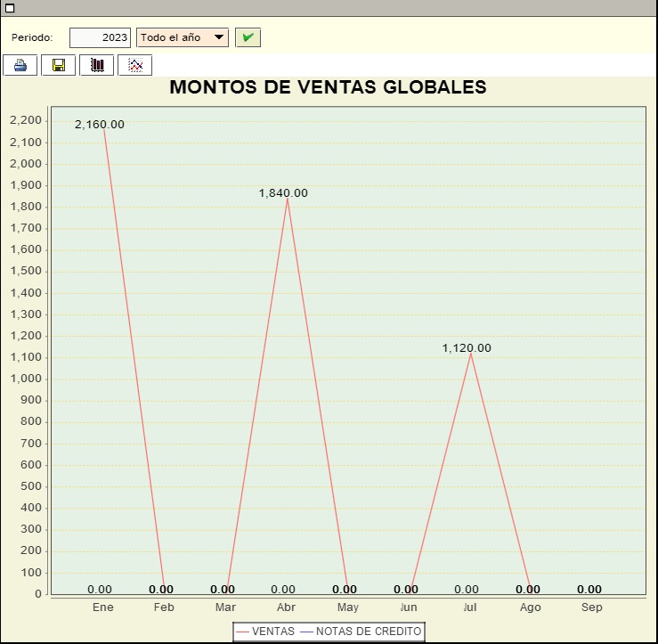
Task: Save the chart with floppy disk icon
Action: tap(59, 65)
